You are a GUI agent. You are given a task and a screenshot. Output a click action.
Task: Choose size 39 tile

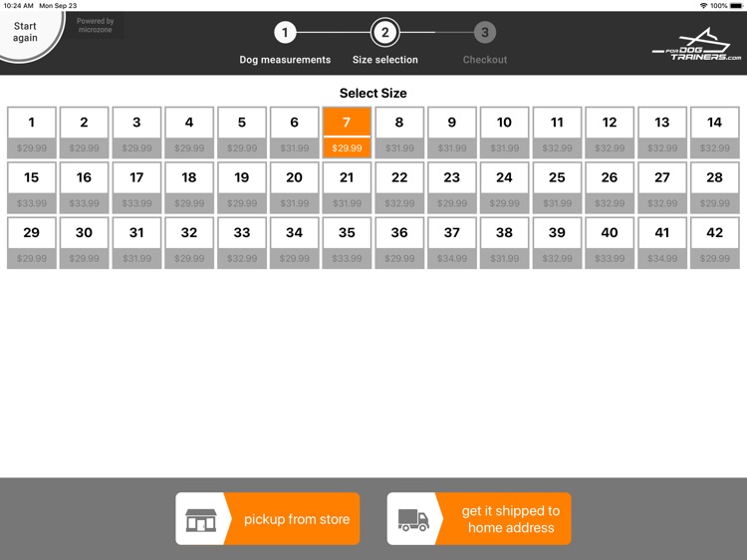557,243
